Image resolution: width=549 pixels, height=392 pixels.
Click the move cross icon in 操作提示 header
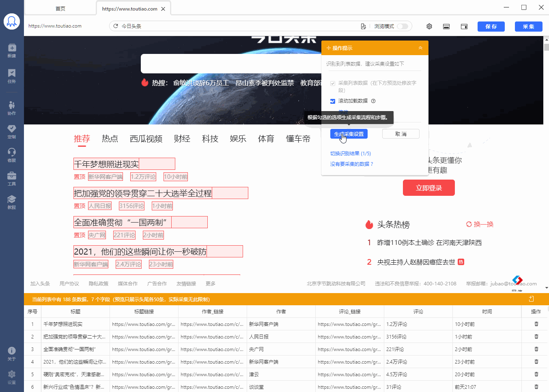pyautogui.click(x=329, y=48)
